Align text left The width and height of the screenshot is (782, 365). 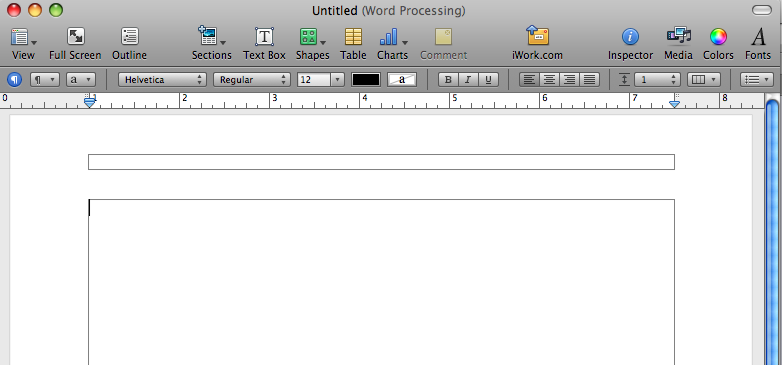[x=529, y=80]
